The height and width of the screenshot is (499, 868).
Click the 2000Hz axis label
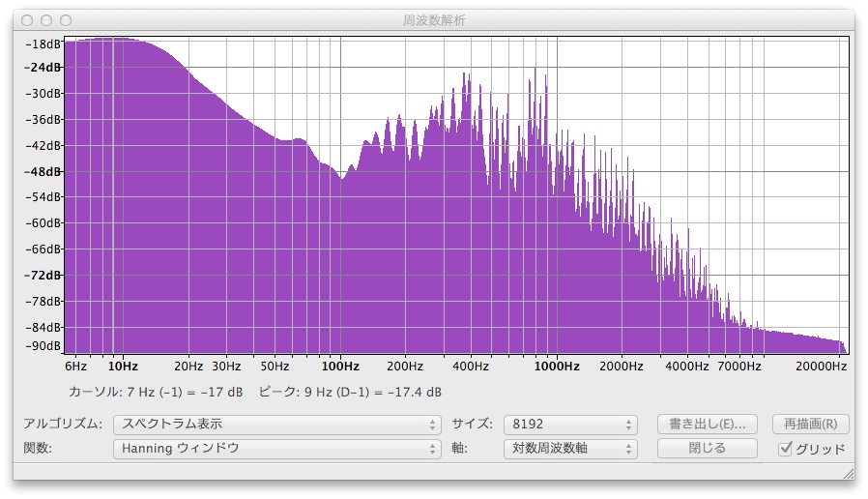(x=622, y=367)
